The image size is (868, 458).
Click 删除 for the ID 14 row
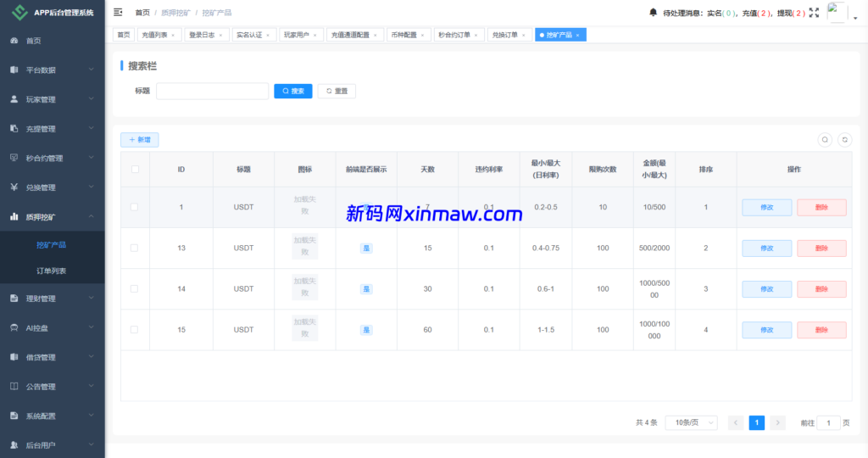pyautogui.click(x=821, y=289)
